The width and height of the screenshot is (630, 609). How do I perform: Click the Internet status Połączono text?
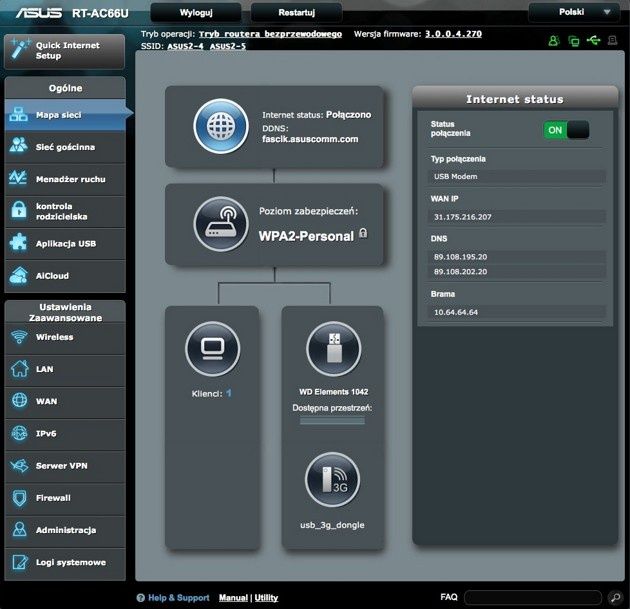317,115
